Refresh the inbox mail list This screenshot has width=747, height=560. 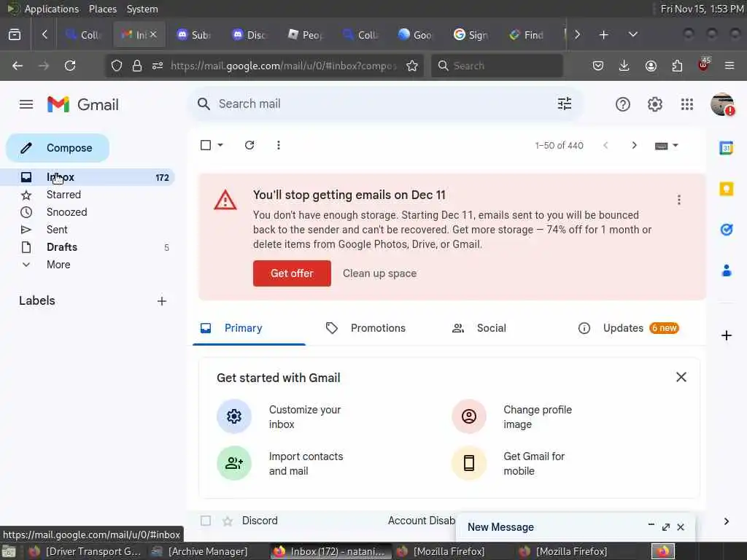coord(249,145)
